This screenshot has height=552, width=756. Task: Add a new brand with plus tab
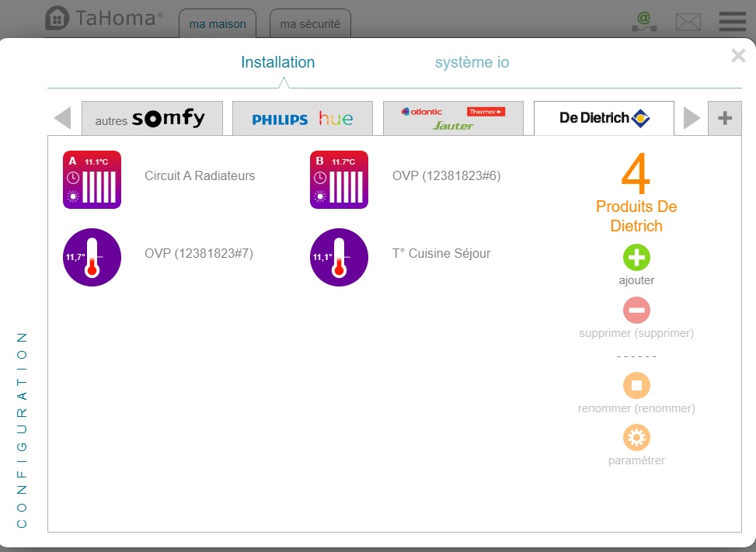[x=724, y=118]
